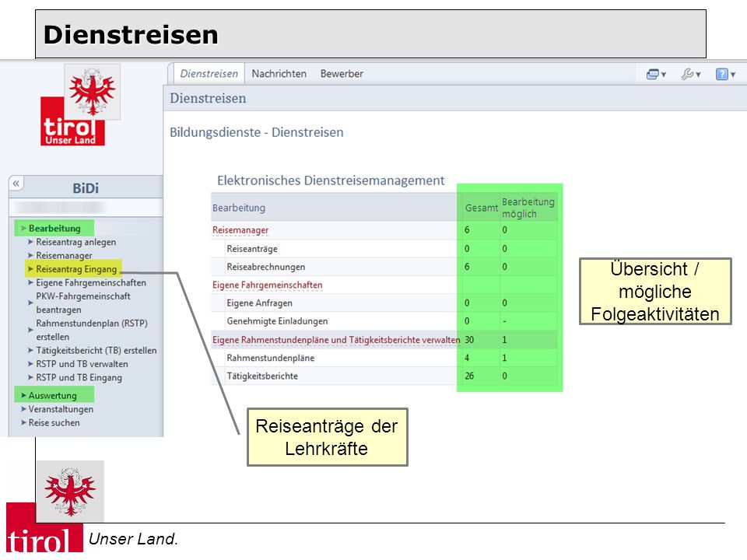Open Reiseantrag anlegen in the sidebar
The width and height of the screenshot is (747, 560).
click(76, 242)
